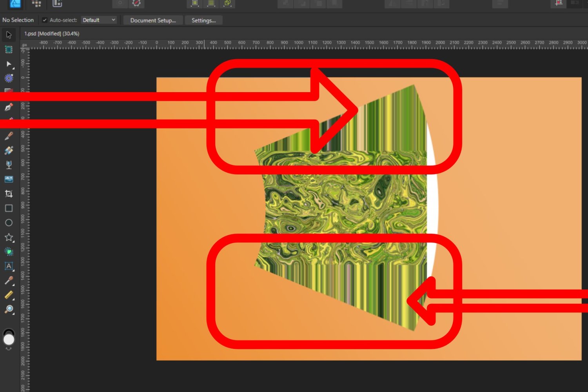
Task: Select the Place Image tool
Action: point(9,179)
